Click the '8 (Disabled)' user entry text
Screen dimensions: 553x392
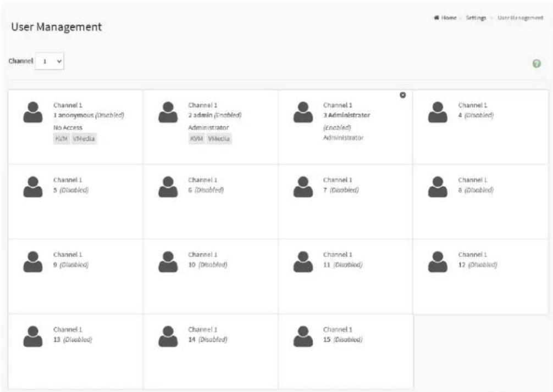tap(475, 190)
